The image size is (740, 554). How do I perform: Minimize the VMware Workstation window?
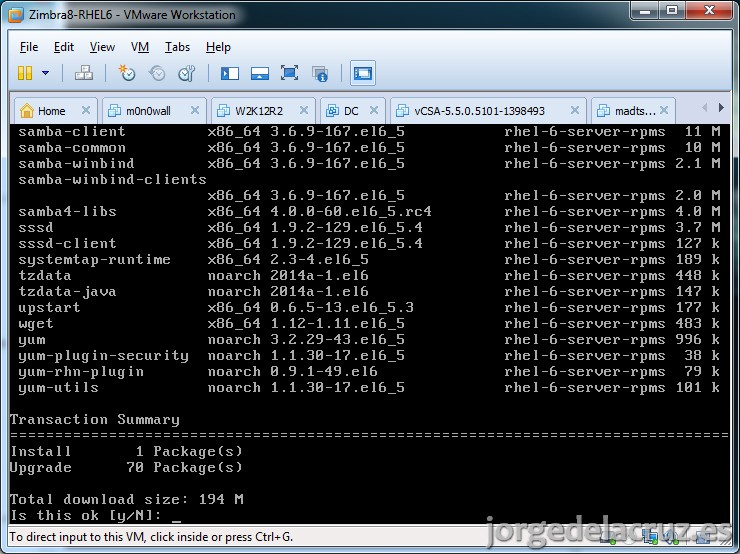pos(645,10)
